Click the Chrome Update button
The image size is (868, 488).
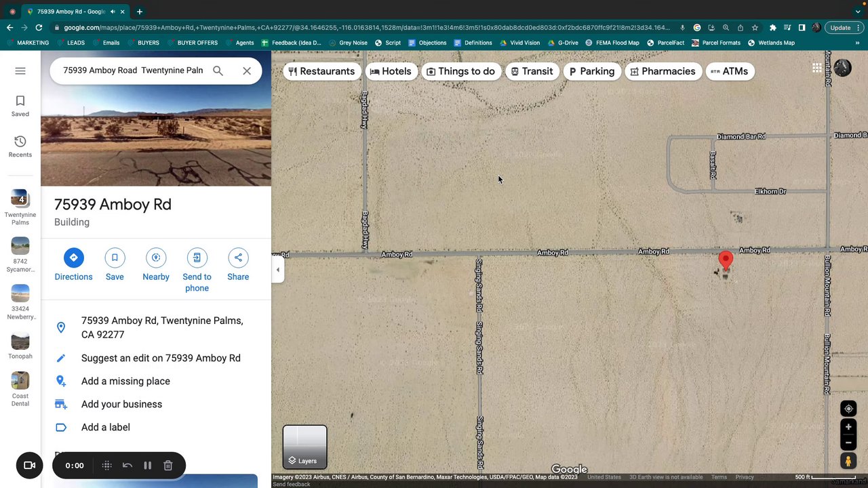[844, 28]
